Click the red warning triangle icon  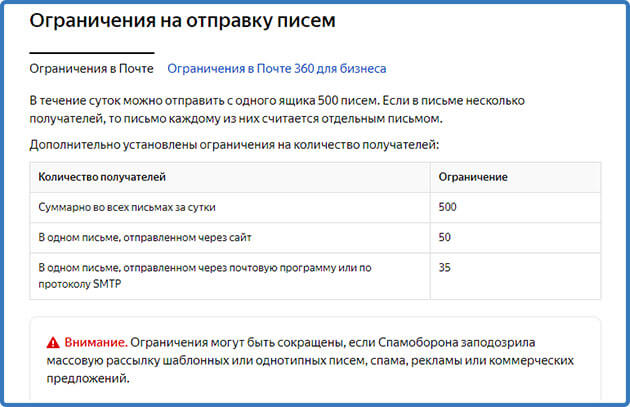pyautogui.click(x=53, y=343)
